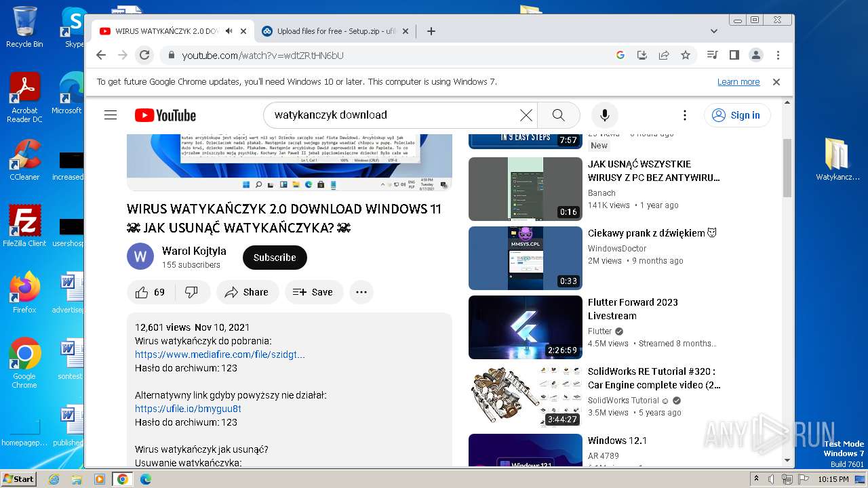The width and height of the screenshot is (868, 488).
Task: Open the mediafire.com download link
Action: click(x=220, y=354)
